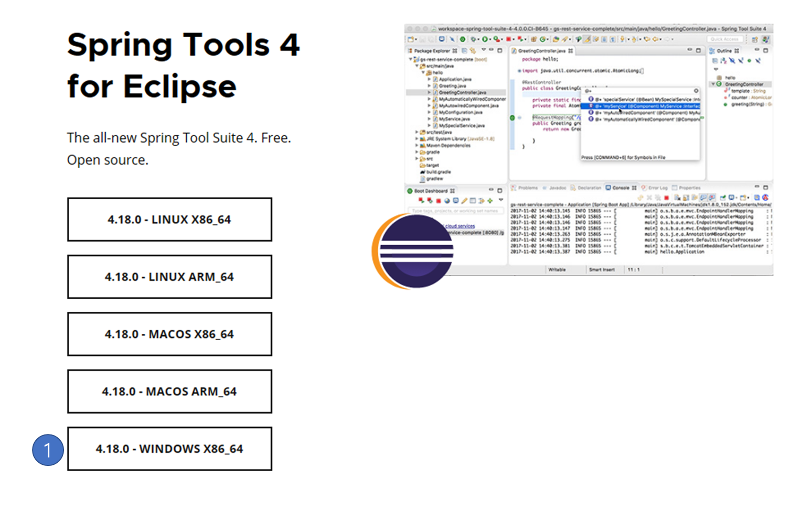
Task: Download 4.18.0 - WINDOWS X86_64 build
Action: [169, 449]
